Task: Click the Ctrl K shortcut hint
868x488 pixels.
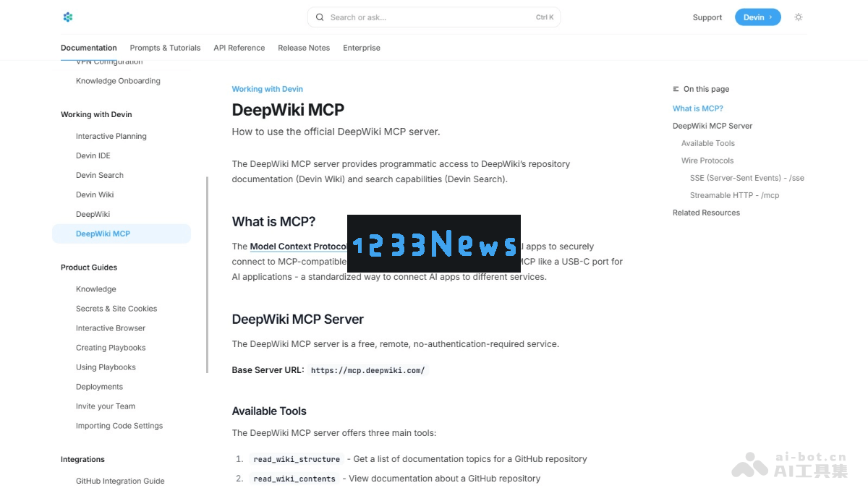Action: [x=545, y=17]
